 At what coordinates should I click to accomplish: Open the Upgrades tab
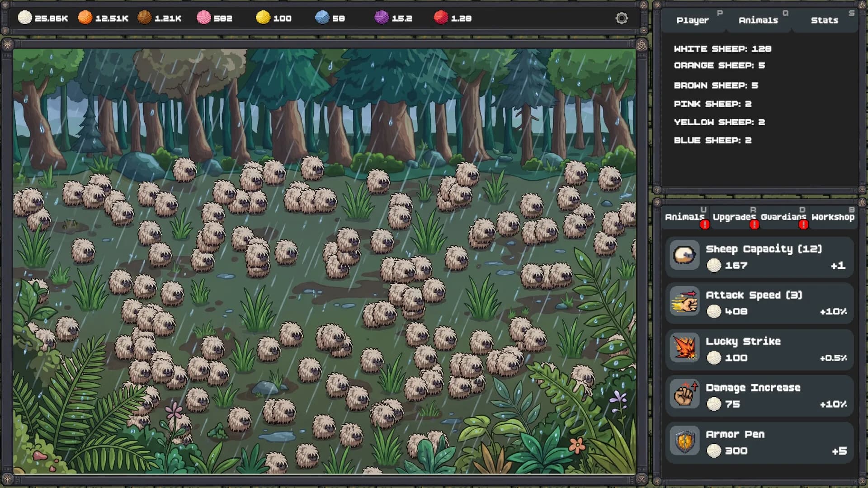click(x=734, y=217)
